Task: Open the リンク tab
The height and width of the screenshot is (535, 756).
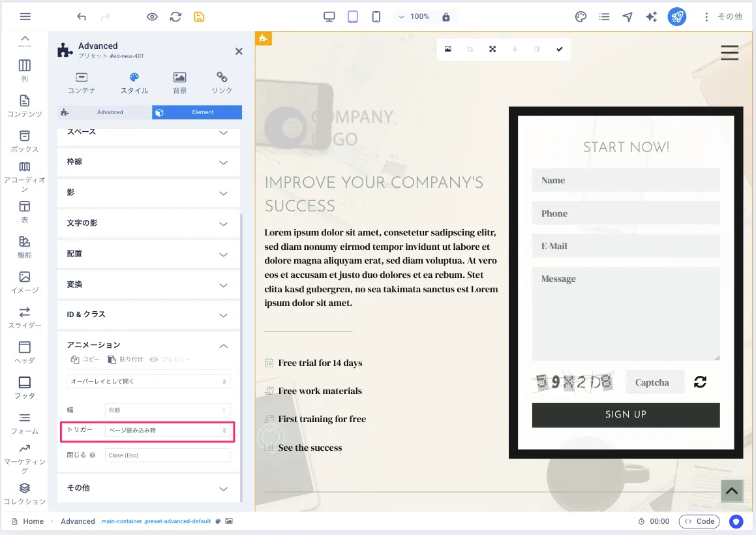Action: click(222, 83)
